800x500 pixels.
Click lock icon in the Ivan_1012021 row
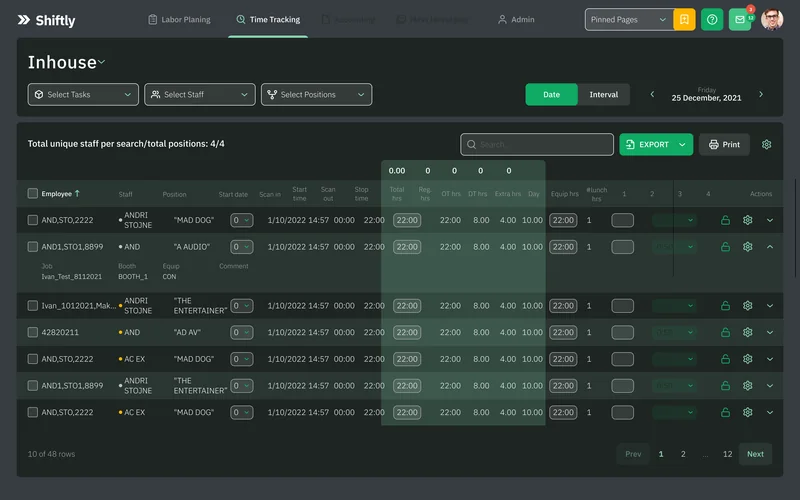point(725,306)
